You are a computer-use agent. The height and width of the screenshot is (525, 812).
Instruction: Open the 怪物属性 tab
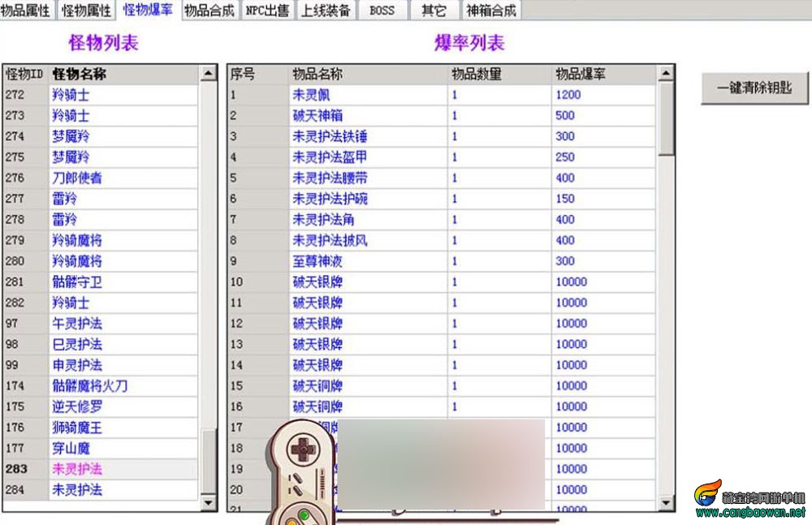click(x=85, y=10)
